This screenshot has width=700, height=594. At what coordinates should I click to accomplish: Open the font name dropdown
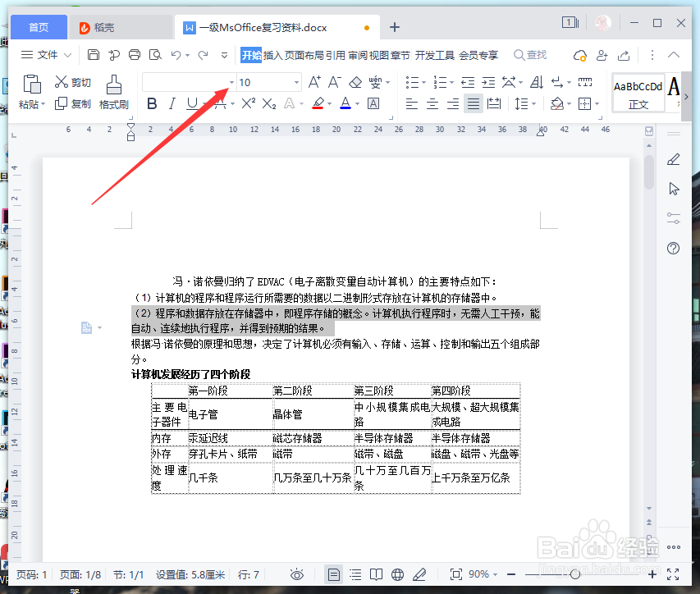click(x=231, y=83)
